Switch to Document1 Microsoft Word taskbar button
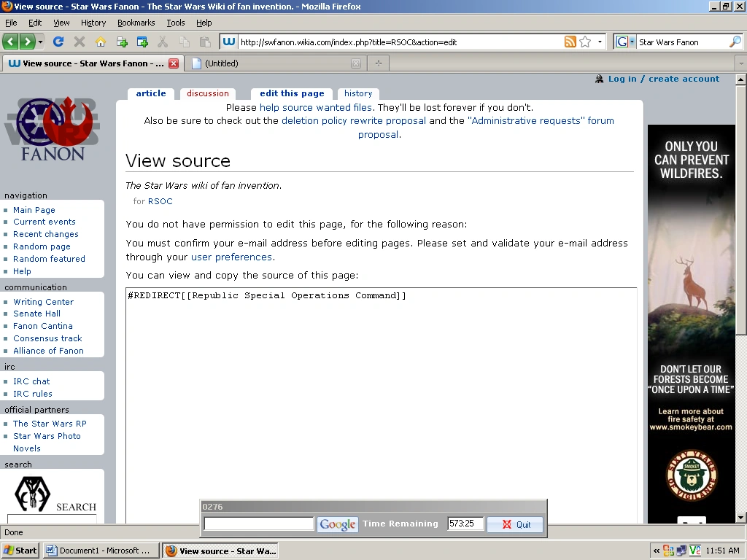Screen dimensions: 747x560 click(x=101, y=551)
